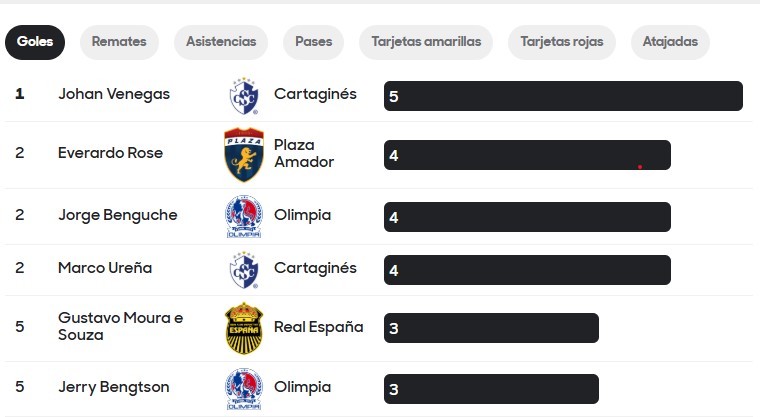Click Olimpia crest beside Jerry Bengtson
The image size is (760, 417).
244,389
